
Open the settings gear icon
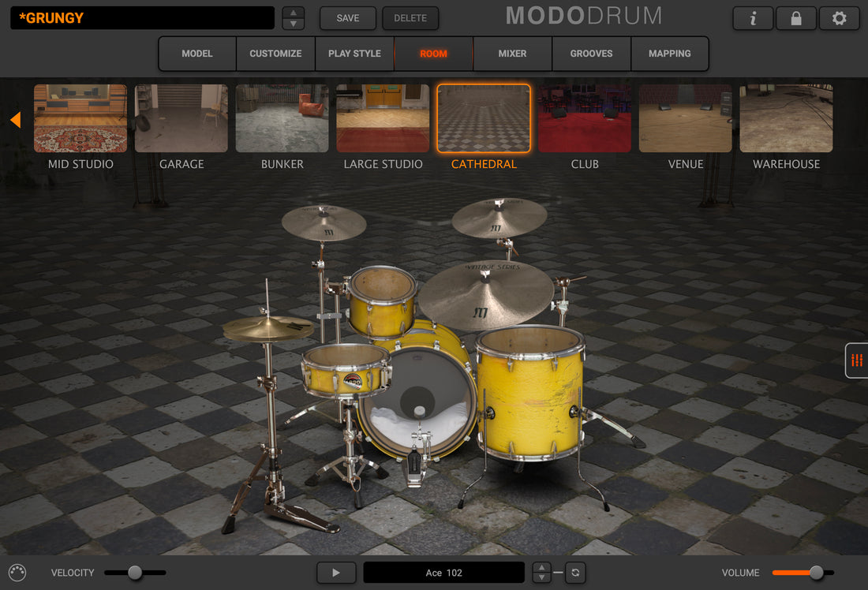pyautogui.click(x=840, y=18)
